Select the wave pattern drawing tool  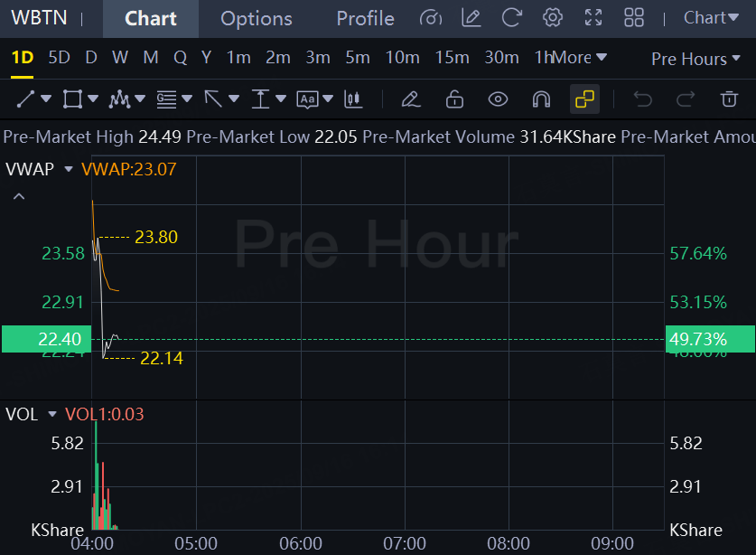[x=119, y=99]
